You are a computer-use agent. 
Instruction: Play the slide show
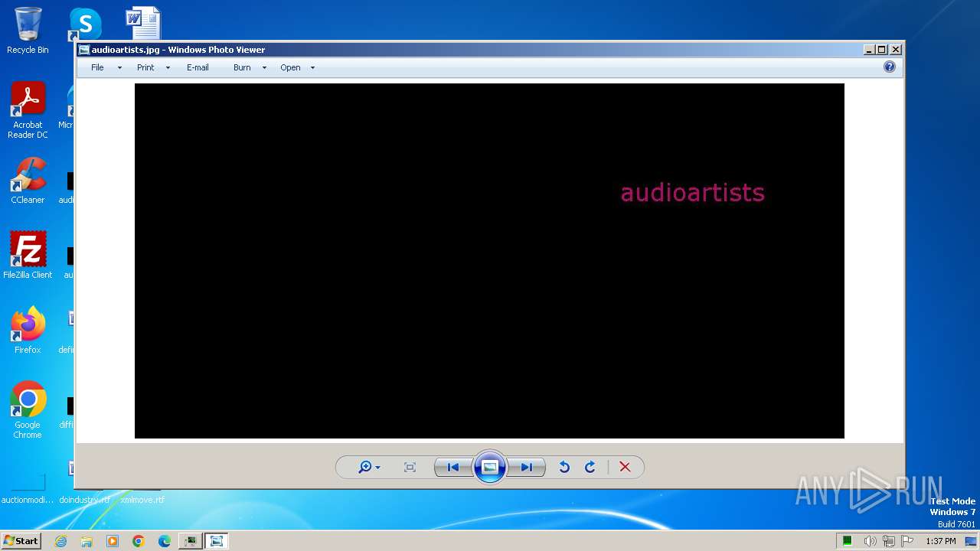click(490, 467)
